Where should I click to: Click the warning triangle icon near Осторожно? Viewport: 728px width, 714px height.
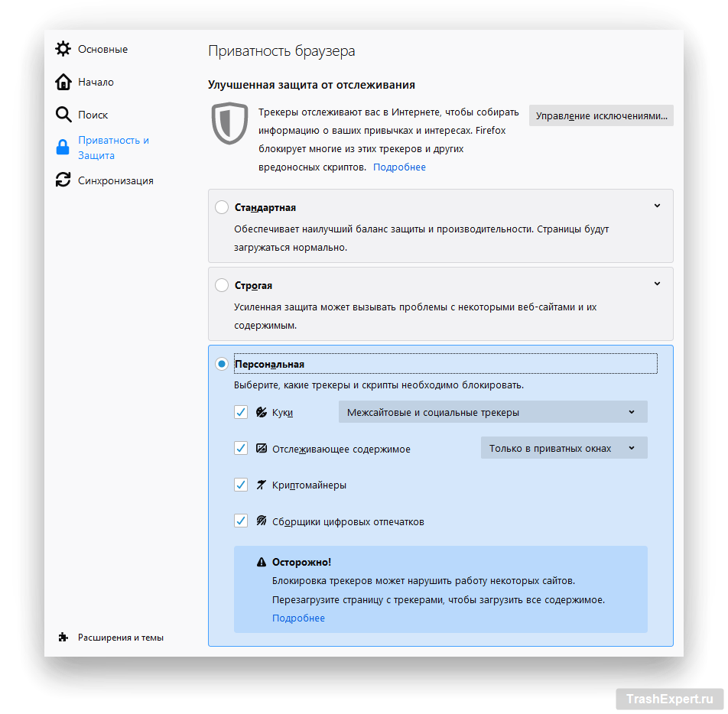coord(262,562)
